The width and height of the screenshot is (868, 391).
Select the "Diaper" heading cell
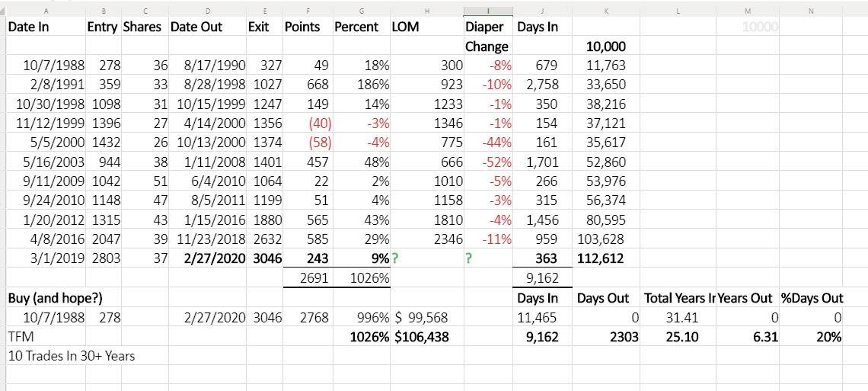[x=484, y=27]
